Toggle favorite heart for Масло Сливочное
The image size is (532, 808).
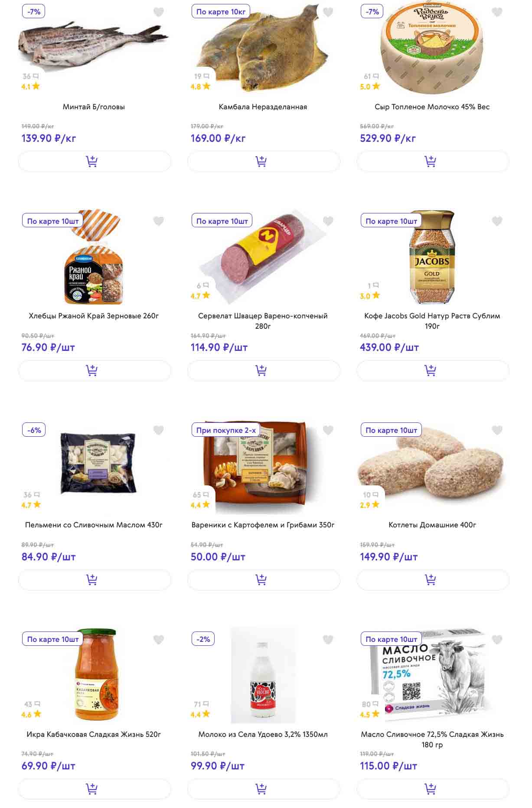(x=497, y=639)
